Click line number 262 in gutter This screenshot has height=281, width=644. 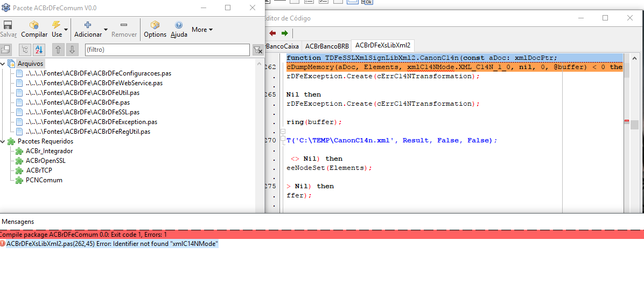tap(272, 67)
